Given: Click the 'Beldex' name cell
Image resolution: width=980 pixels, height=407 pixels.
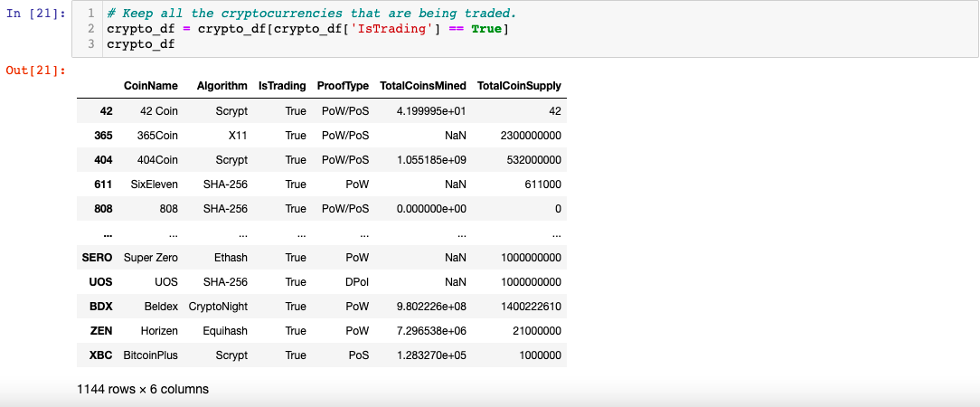Looking at the screenshot, I should point(162,306).
